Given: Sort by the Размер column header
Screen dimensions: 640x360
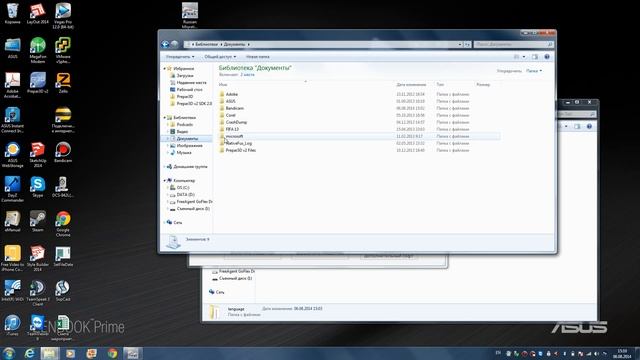Looking at the screenshot, I should click(x=483, y=84).
